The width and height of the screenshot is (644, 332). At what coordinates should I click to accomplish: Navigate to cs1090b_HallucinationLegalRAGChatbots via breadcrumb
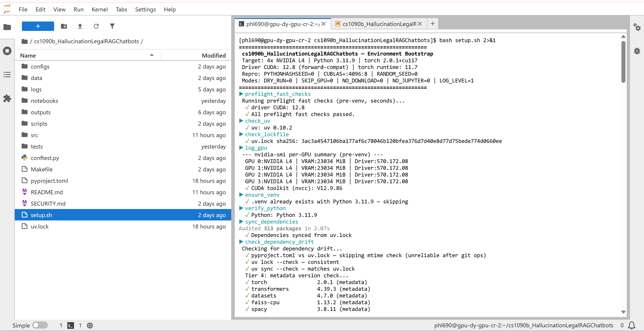click(87, 41)
